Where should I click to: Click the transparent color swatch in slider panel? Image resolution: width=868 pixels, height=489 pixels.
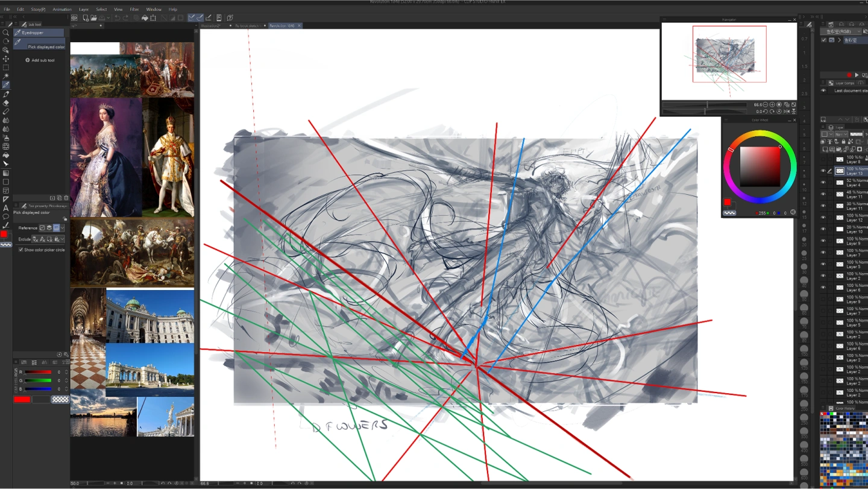(60, 399)
